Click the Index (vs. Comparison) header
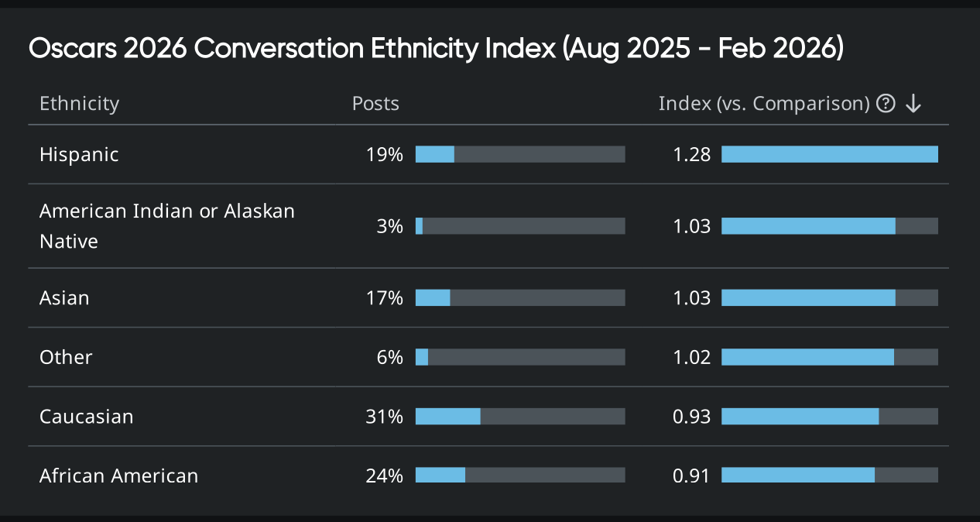The height and width of the screenshot is (522, 980). [x=764, y=104]
